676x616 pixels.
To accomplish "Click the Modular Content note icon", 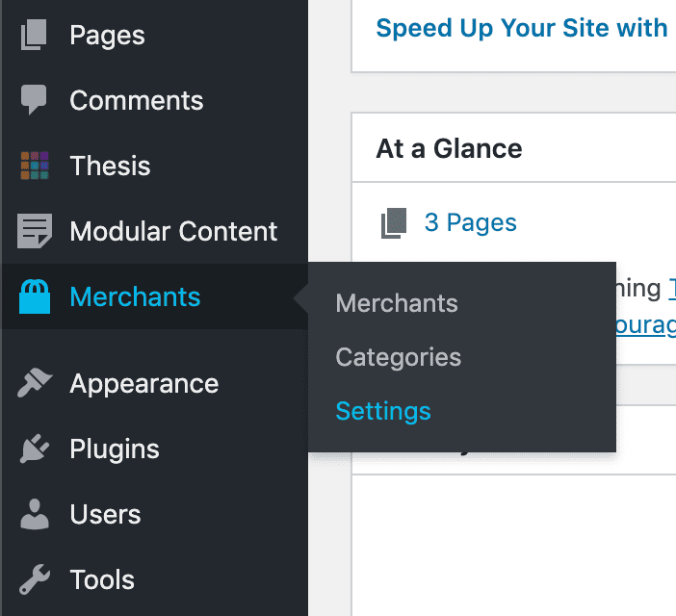I will pyautogui.click(x=35, y=231).
